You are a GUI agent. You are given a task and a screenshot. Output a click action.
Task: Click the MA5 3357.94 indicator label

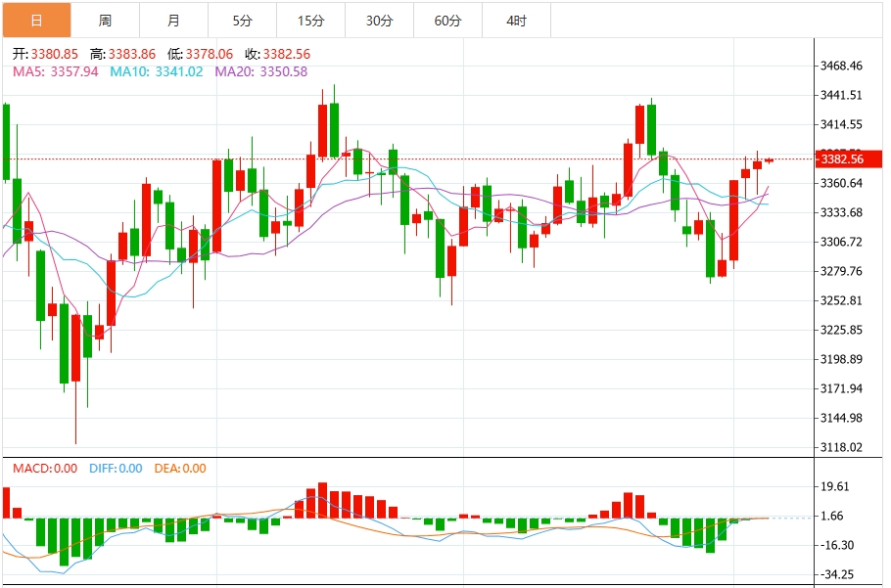point(55,71)
